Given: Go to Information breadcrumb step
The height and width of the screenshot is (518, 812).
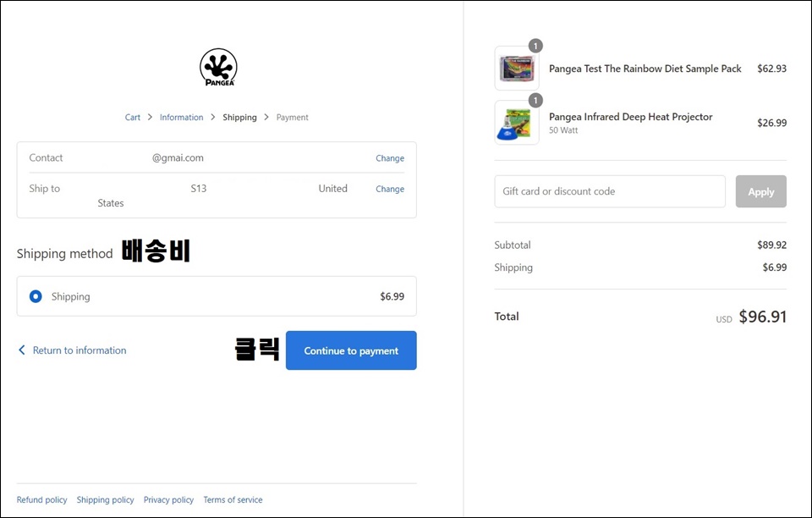Looking at the screenshot, I should pos(181,117).
